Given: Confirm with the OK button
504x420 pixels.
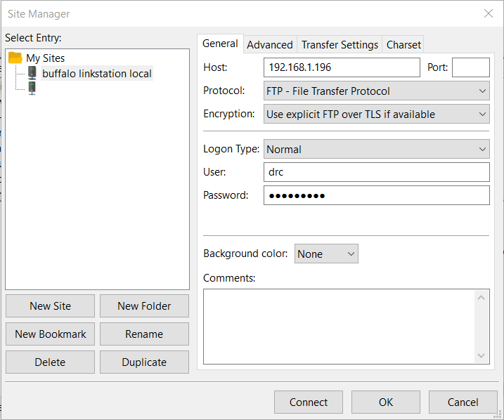Looking at the screenshot, I should coord(386,402).
